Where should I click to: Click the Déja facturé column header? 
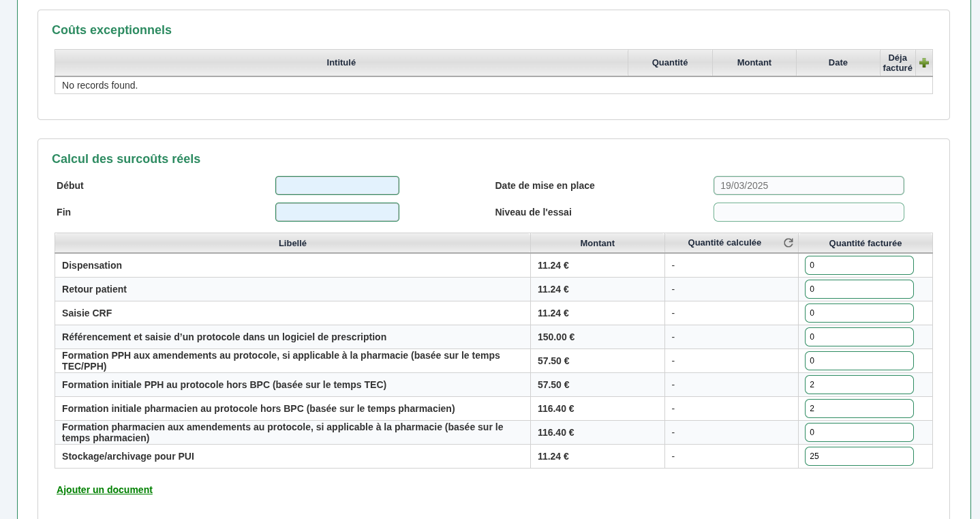897,63
